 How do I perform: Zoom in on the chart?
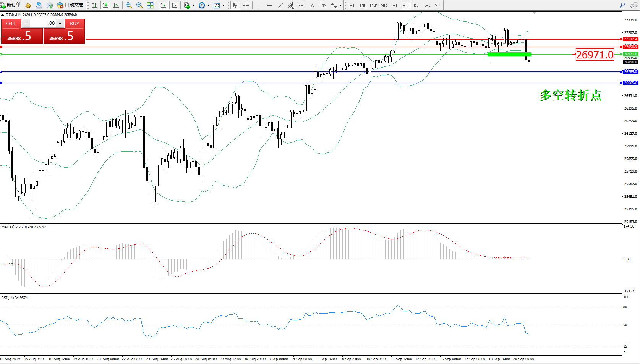[129, 5]
